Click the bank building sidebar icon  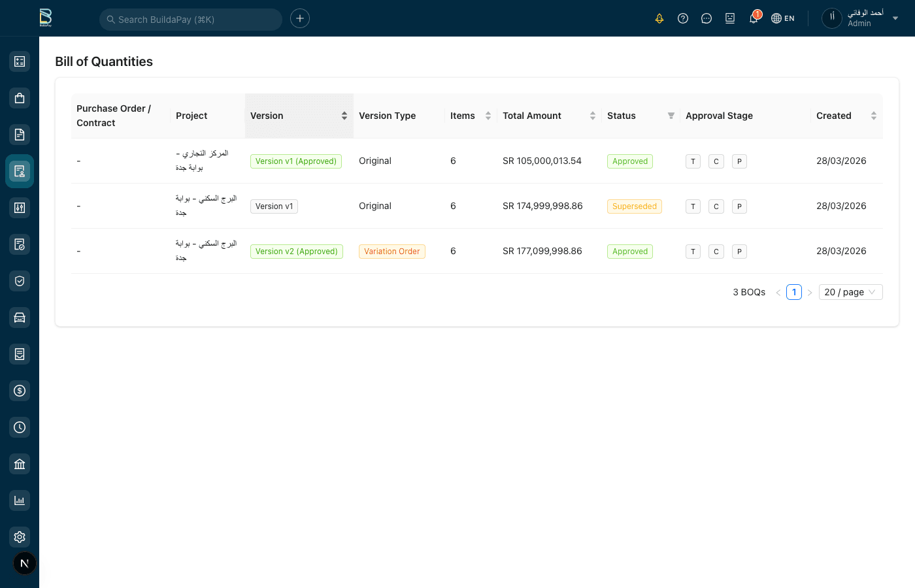[x=20, y=464]
